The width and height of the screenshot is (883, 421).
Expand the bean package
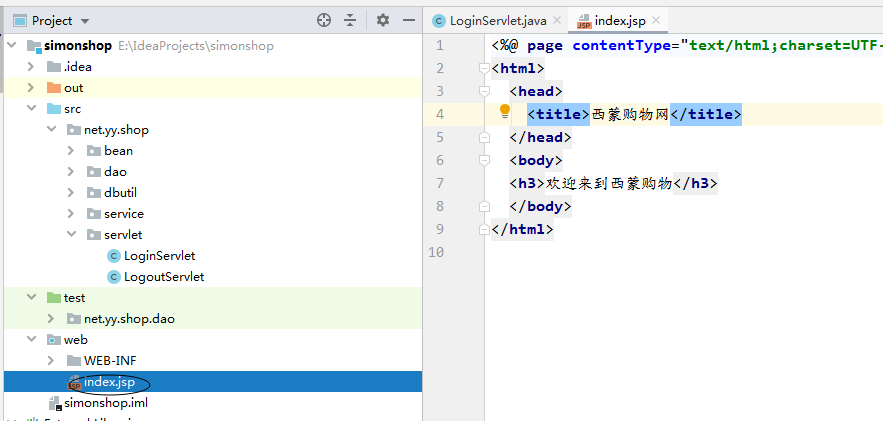pos(71,151)
